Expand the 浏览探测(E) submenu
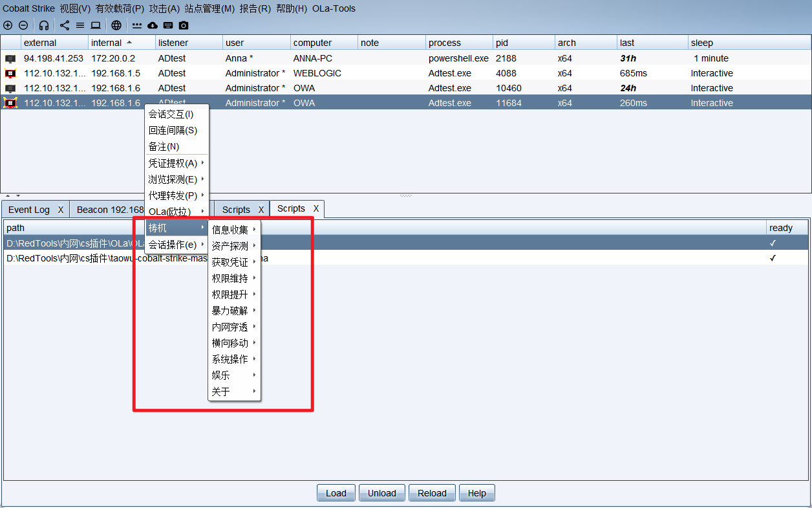The image size is (812, 508). (176, 179)
